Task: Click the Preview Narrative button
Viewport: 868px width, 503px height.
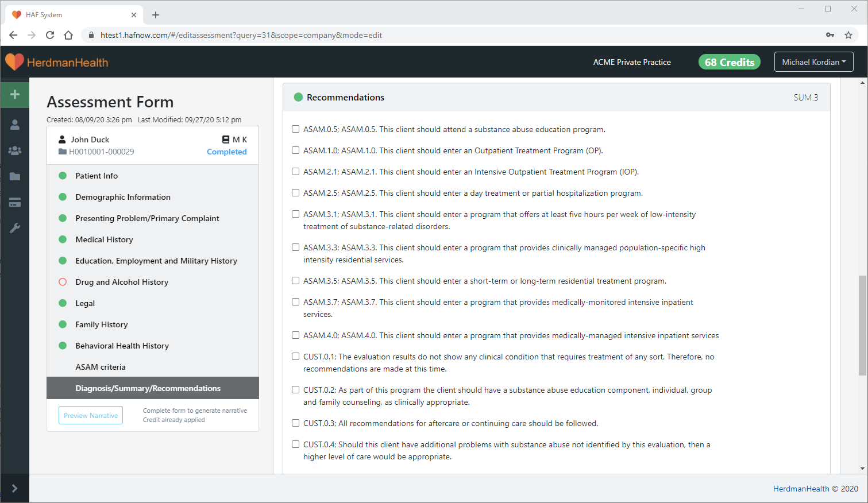Action: (x=91, y=415)
